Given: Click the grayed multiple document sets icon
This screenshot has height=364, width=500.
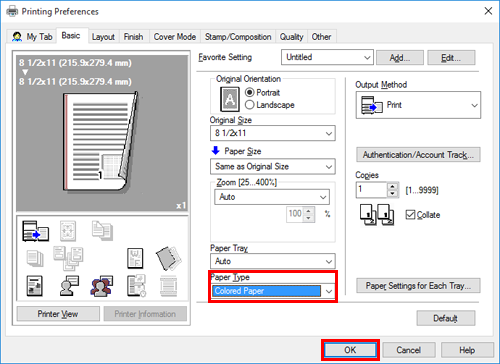Looking at the screenshot, I should (x=68, y=258).
